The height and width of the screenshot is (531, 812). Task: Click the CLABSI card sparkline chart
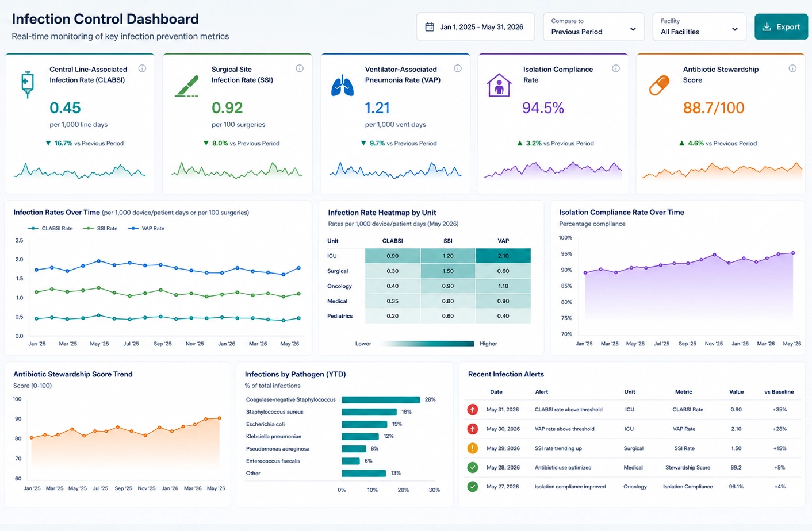(79, 171)
